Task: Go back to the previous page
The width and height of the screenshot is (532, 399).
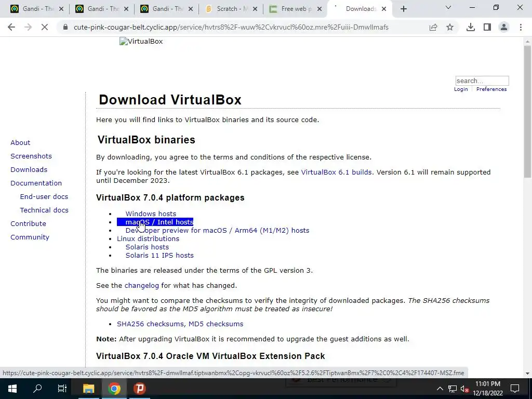Action: pos(11,27)
